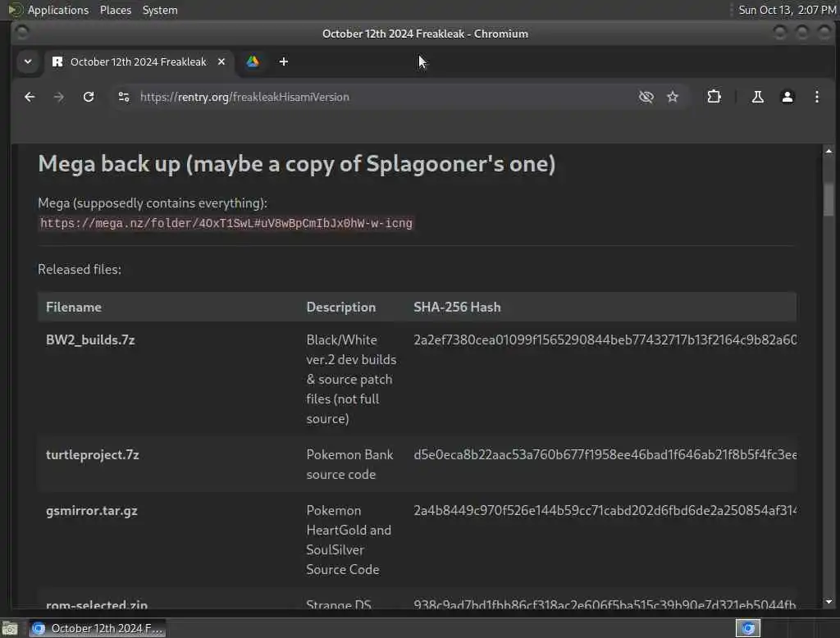Go back to the previous page
The image size is (840, 638).
(x=30, y=97)
